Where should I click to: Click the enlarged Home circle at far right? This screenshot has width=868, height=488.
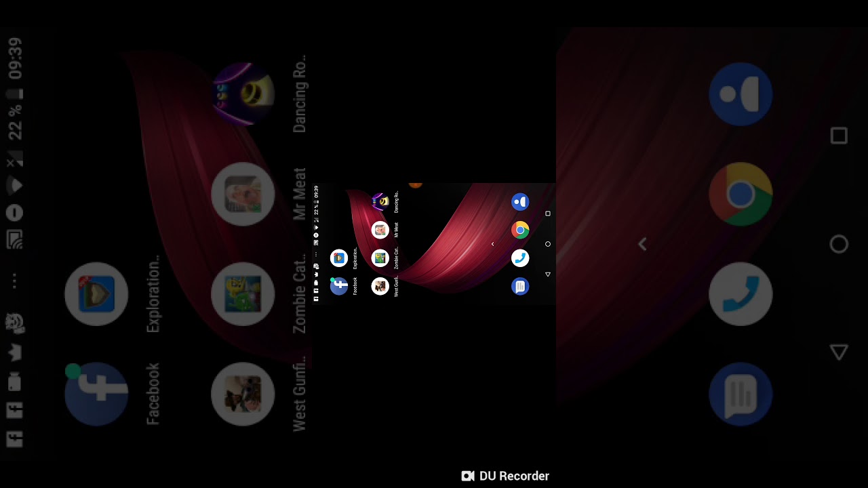click(839, 244)
